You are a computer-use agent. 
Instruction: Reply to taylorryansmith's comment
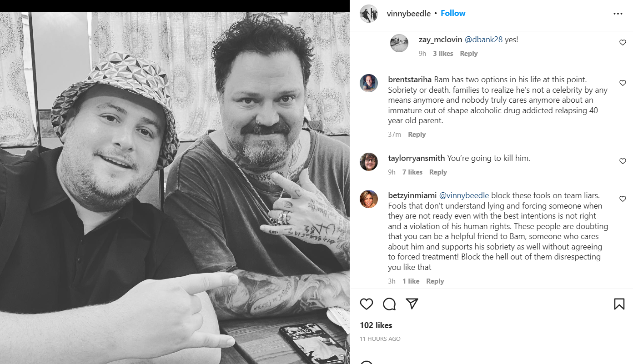point(438,172)
